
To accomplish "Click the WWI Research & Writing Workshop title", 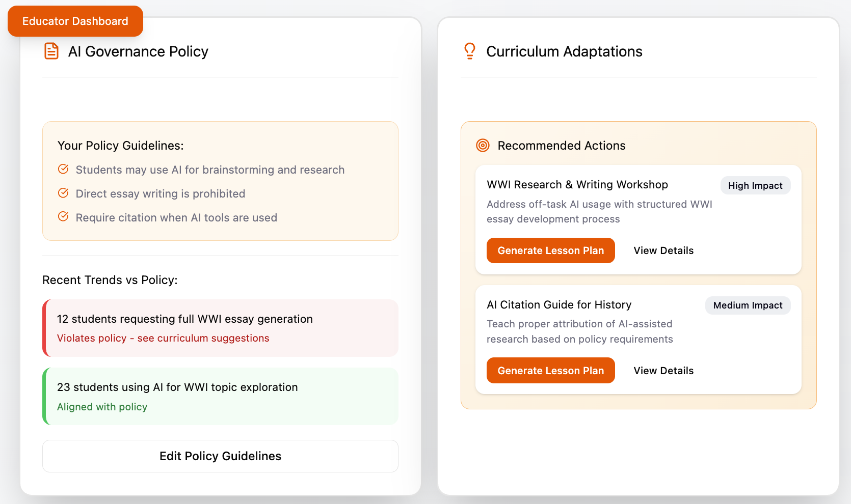I will [x=577, y=185].
